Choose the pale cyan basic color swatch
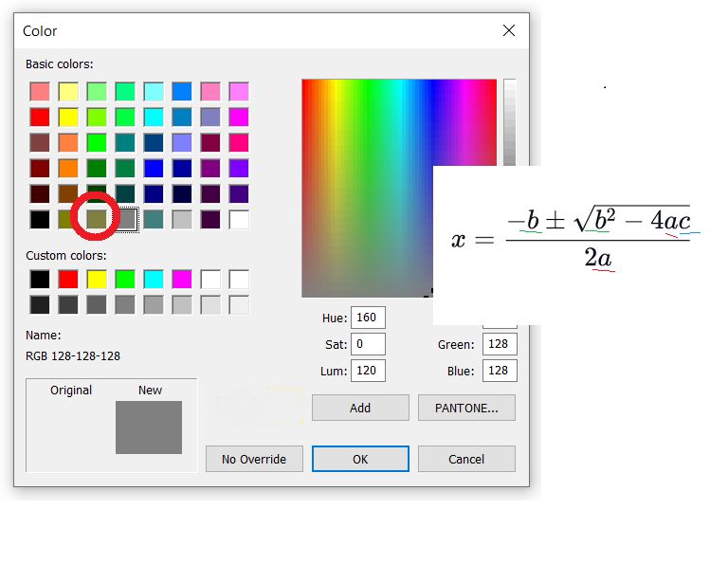 pyautogui.click(x=154, y=91)
